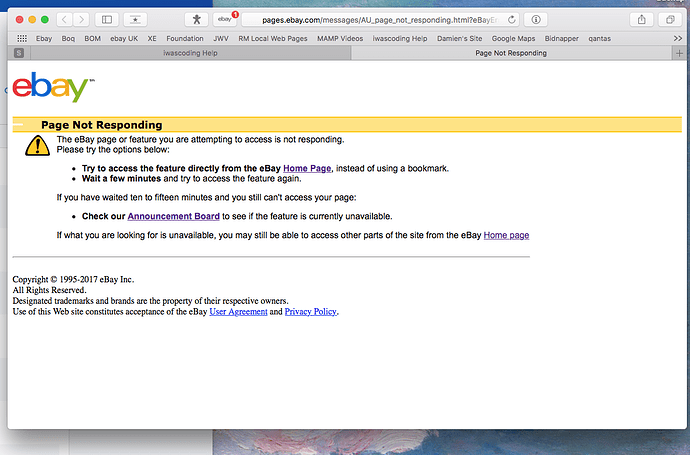Open the Share button in Safari toolbar
Image resolution: width=690 pixels, height=455 pixels.
(642, 19)
